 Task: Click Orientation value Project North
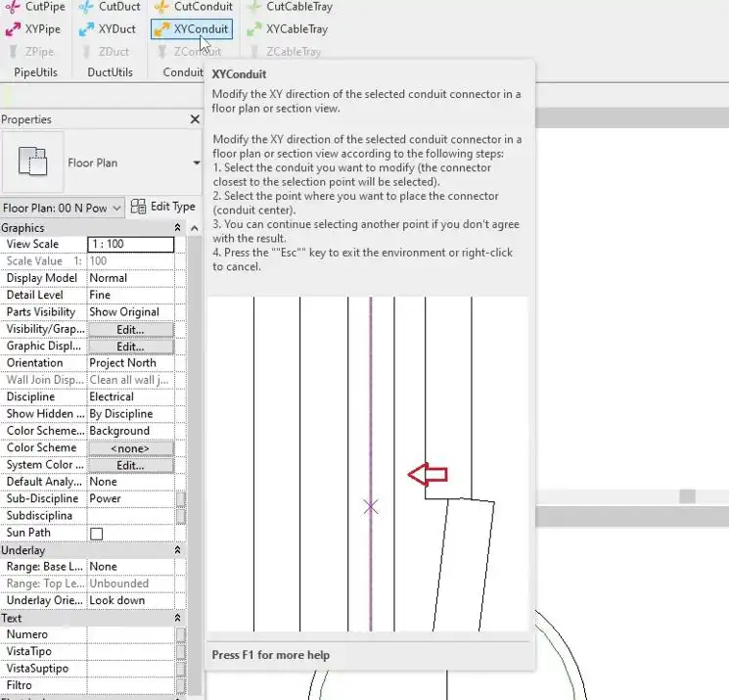tap(131, 363)
